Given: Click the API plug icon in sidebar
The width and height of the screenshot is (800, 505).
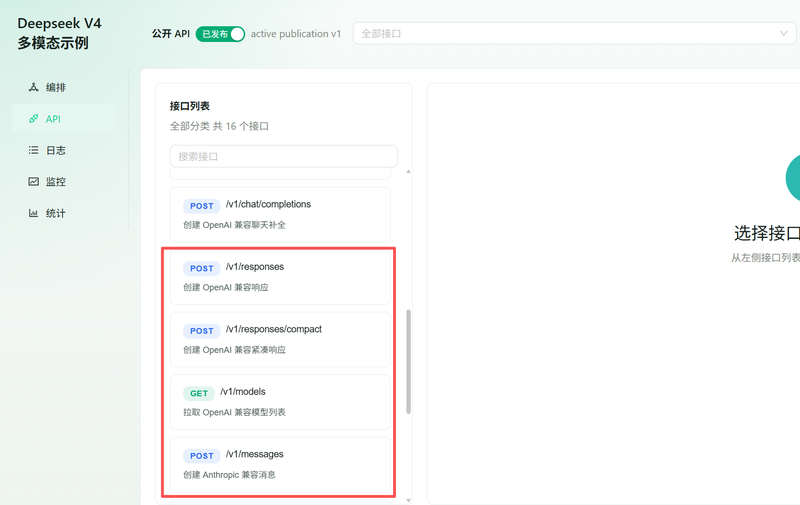Looking at the screenshot, I should (x=34, y=119).
